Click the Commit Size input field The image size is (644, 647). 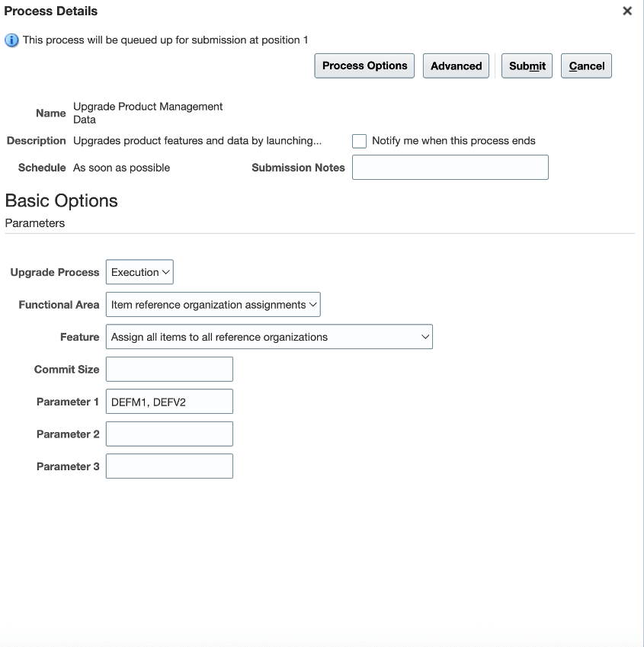tap(168, 369)
